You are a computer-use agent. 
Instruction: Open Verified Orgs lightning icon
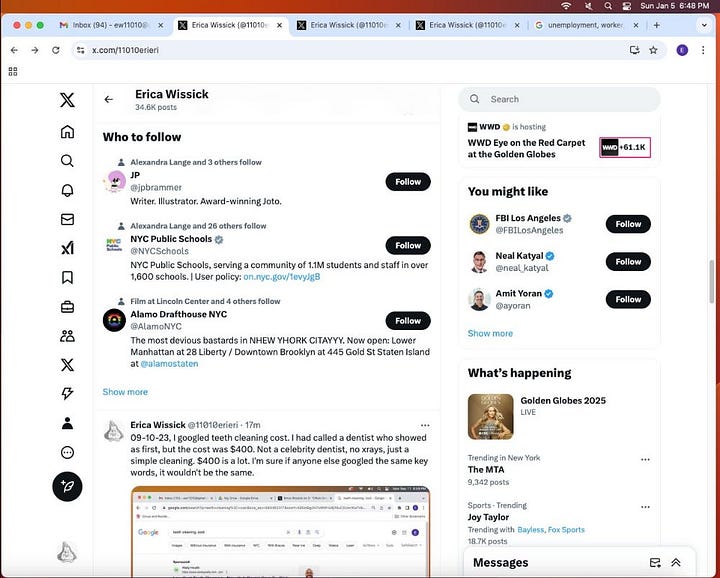(67, 393)
